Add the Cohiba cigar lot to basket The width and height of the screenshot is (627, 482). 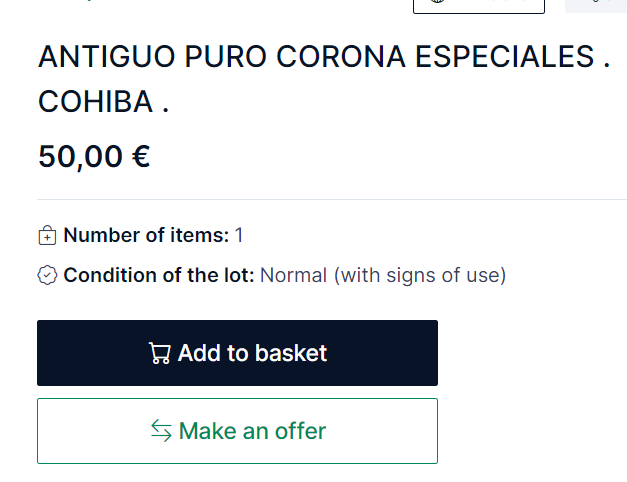238,353
